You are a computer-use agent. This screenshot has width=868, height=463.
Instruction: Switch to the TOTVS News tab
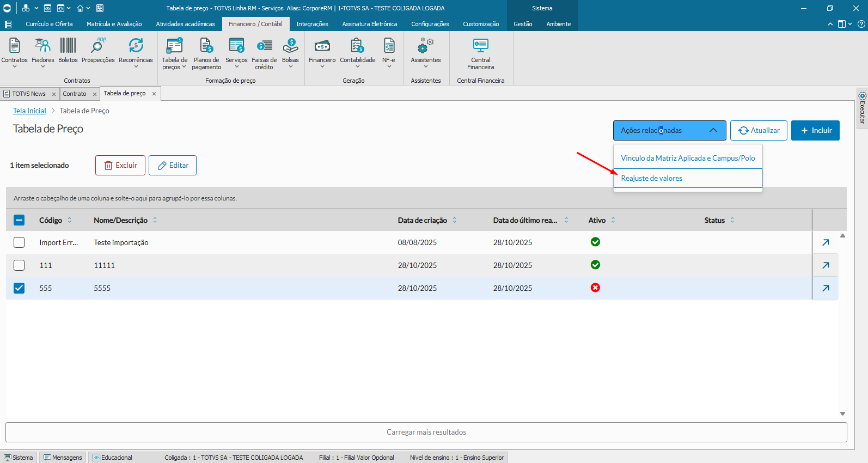pos(29,94)
